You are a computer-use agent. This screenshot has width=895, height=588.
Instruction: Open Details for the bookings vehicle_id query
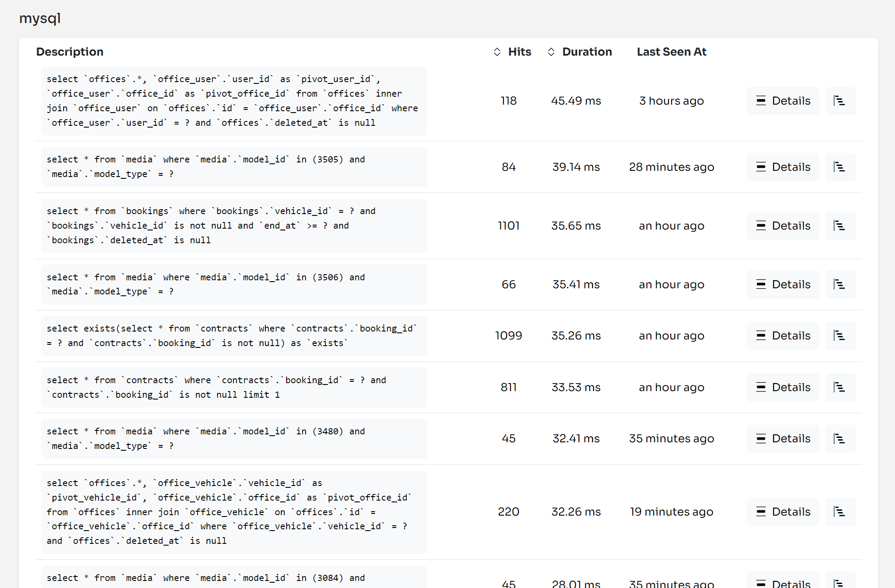pyautogui.click(x=782, y=226)
